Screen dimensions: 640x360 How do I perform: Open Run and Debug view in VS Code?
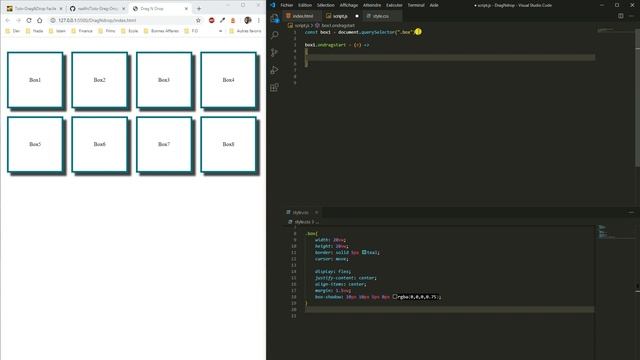pos(275,70)
